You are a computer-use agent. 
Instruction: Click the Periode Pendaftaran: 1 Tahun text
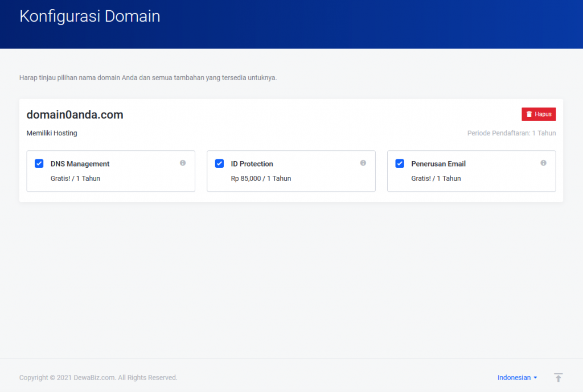click(x=511, y=133)
